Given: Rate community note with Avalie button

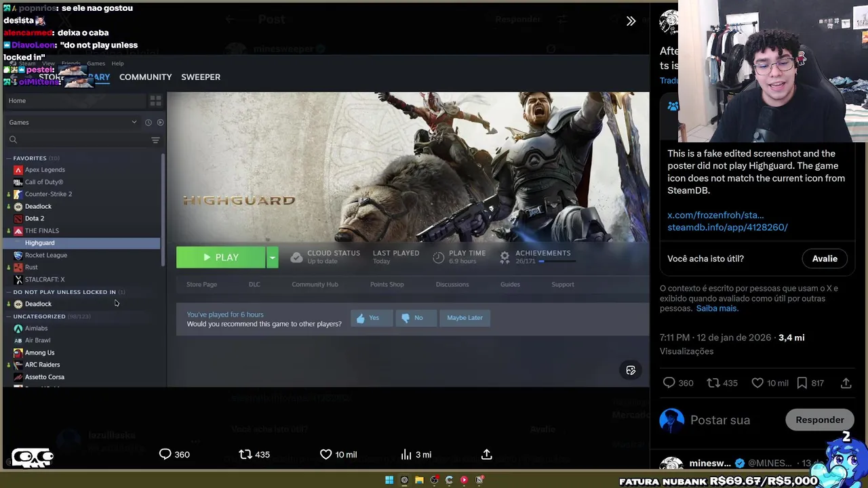Looking at the screenshot, I should point(825,259).
